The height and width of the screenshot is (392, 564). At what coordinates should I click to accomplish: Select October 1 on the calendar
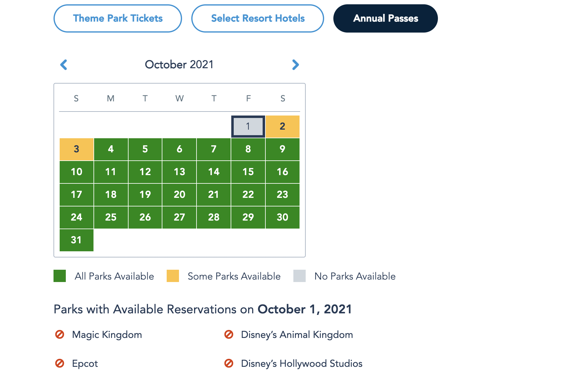[248, 126]
